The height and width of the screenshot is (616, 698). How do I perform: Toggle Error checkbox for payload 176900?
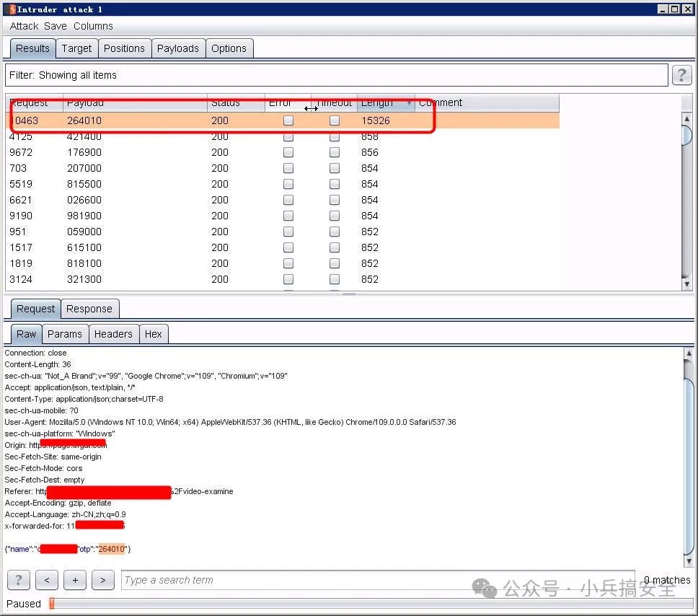pyautogui.click(x=288, y=152)
